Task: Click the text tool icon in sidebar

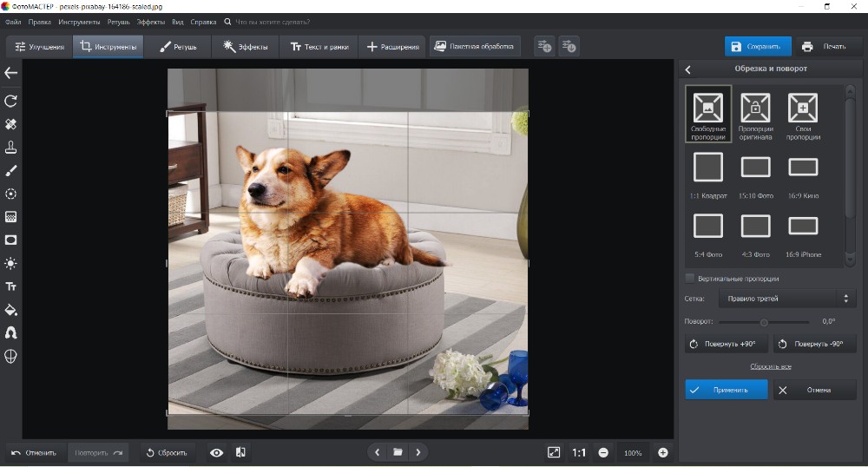Action: click(x=11, y=286)
